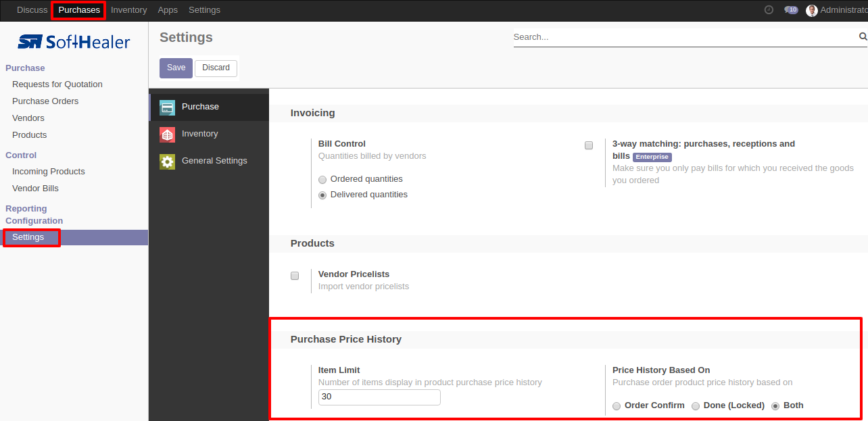Select Delivered quantities bill control
Image resolution: width=868 pixels, height=421 pixels.
click(322, 195)
